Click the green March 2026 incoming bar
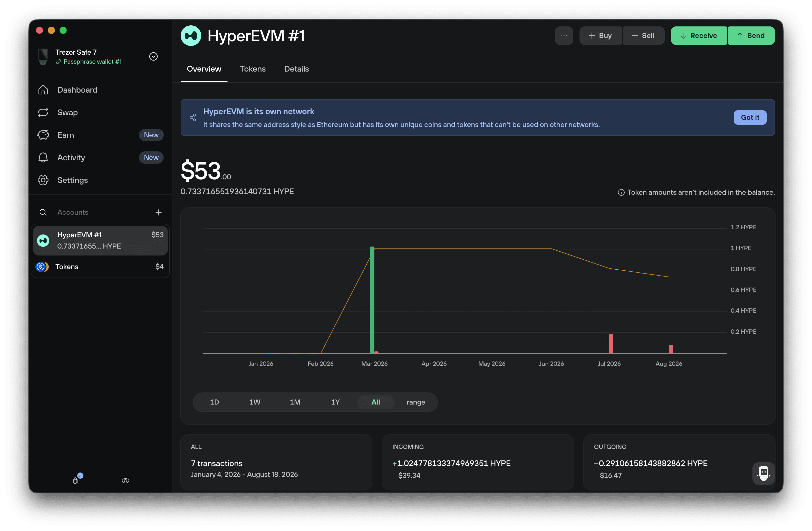 pos(372,300)
